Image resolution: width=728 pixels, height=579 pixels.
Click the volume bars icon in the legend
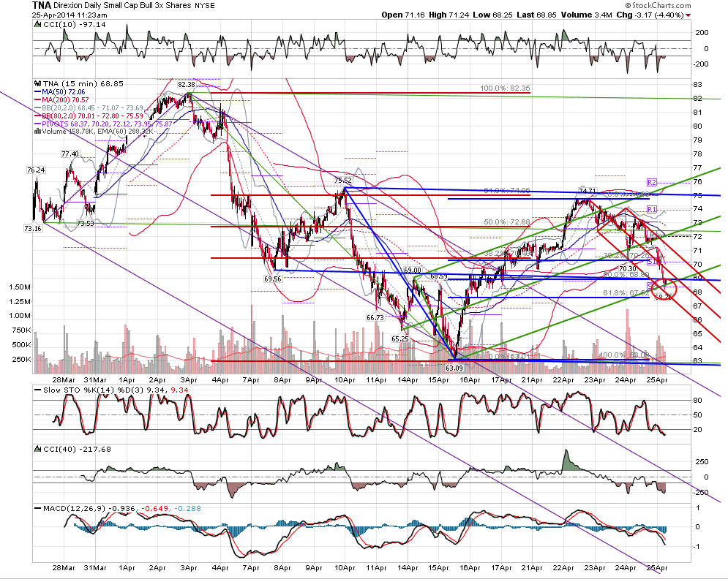[x=37, y=132]
